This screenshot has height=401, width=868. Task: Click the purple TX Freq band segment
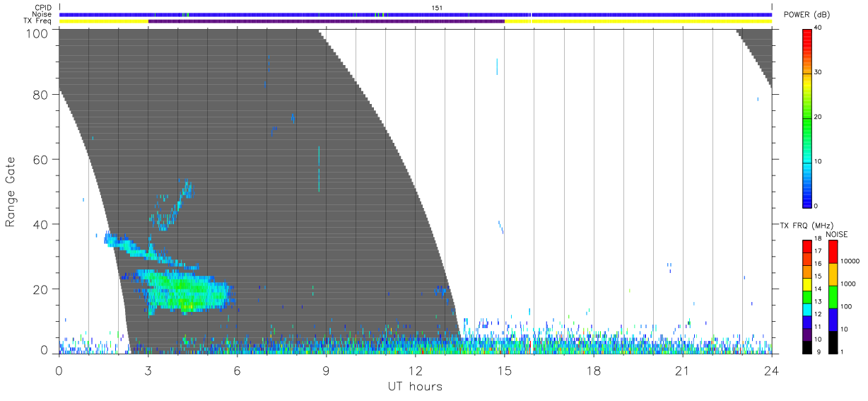(x=326, y=21)
